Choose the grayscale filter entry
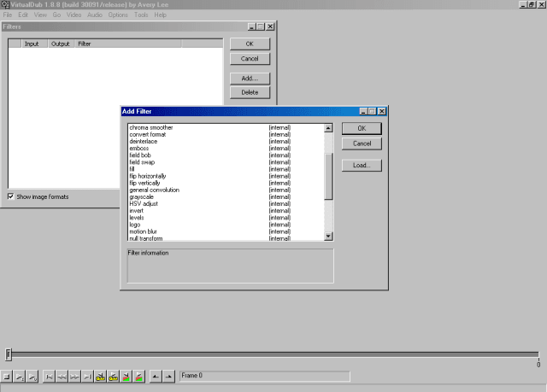 (142, 196)
